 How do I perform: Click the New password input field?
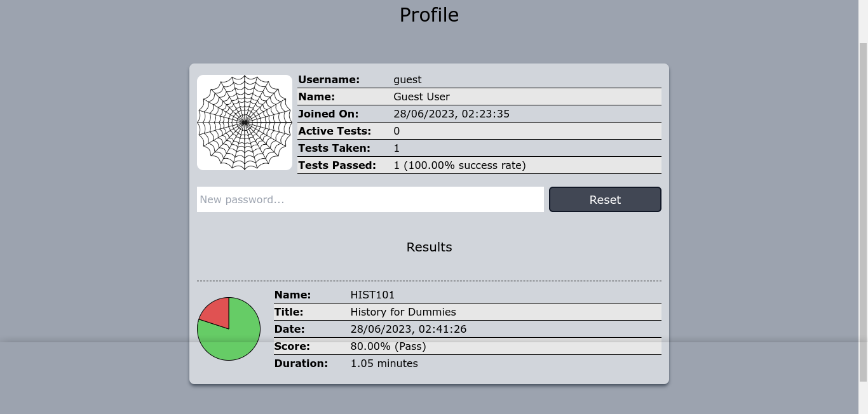[x=370, y=199]
